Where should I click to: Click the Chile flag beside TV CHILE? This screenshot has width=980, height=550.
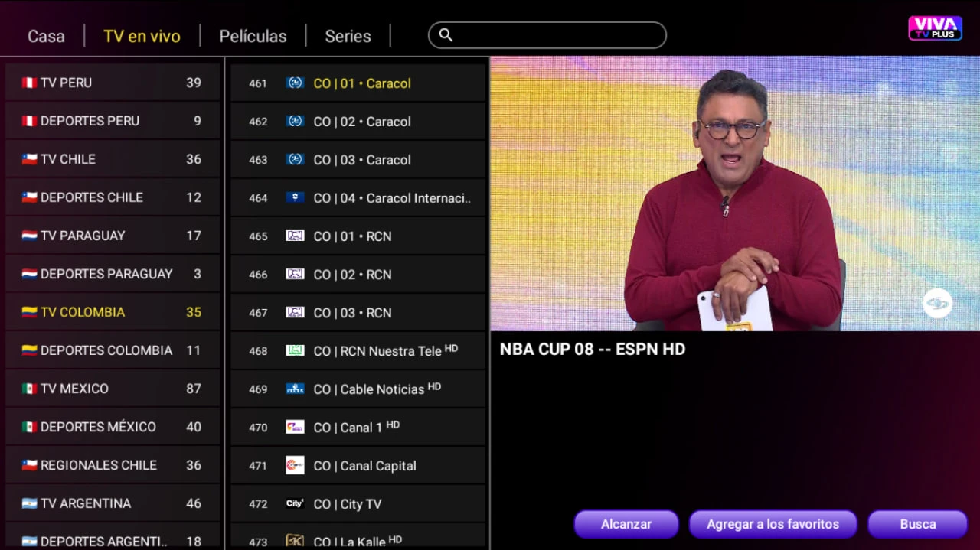(29, 159)
